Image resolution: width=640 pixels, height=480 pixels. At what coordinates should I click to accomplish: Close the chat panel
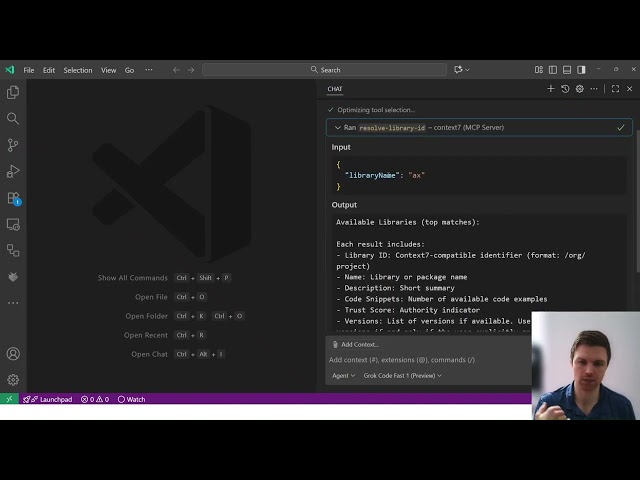coord(630,89)
